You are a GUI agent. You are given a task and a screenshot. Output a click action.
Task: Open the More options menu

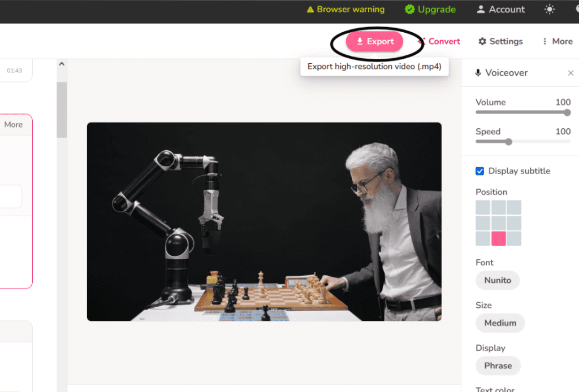[557, 41]
